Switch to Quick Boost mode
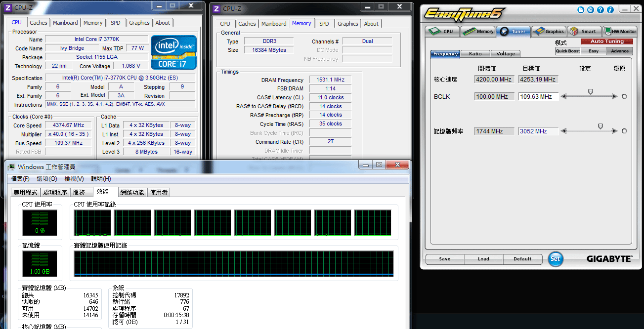 pos(568,51)
